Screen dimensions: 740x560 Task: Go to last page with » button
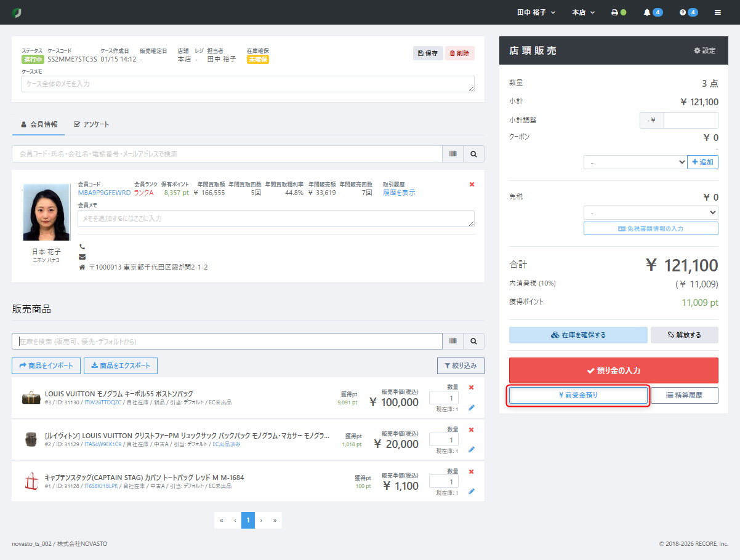275,520
